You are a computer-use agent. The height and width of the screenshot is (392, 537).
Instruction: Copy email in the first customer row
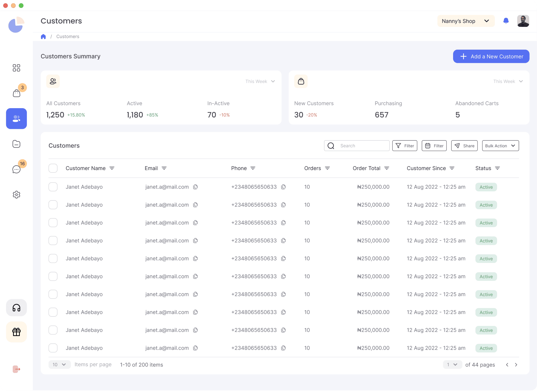tap(195, 187)
